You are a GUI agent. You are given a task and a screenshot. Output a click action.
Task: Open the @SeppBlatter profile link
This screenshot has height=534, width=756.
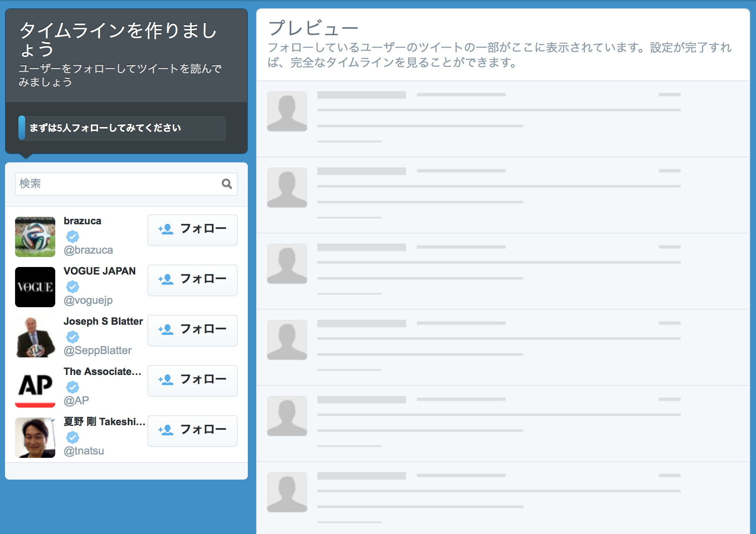[x=98, y=350]
